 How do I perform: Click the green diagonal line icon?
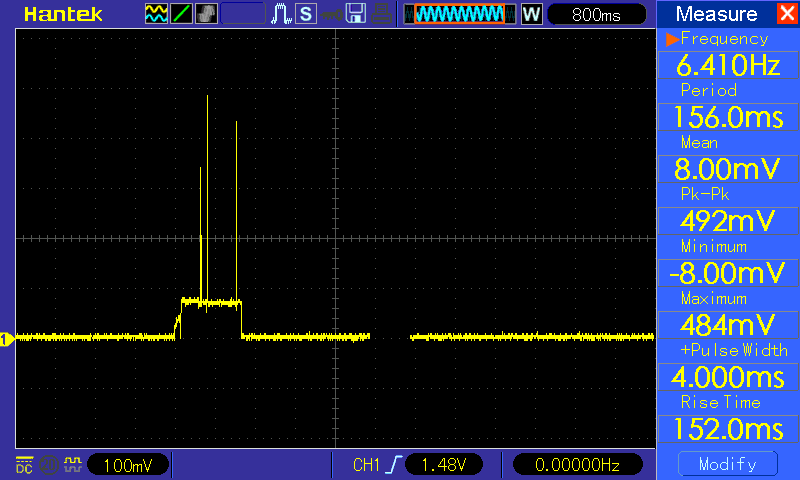181,14
